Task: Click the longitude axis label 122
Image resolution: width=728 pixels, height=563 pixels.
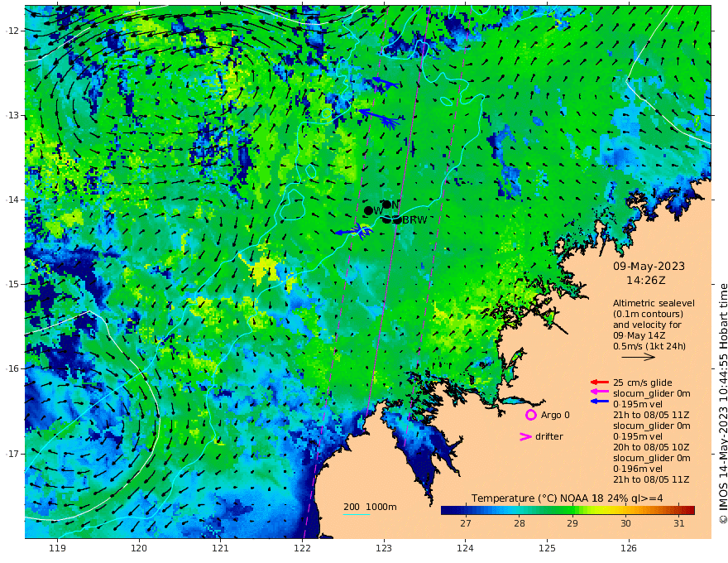Action: (302, 548)
